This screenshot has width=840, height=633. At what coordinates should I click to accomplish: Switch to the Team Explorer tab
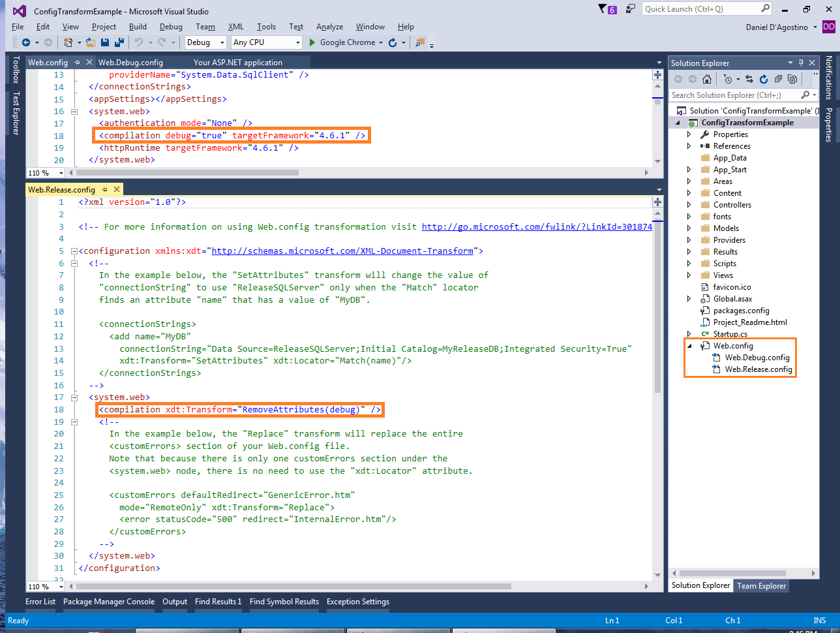761,585
